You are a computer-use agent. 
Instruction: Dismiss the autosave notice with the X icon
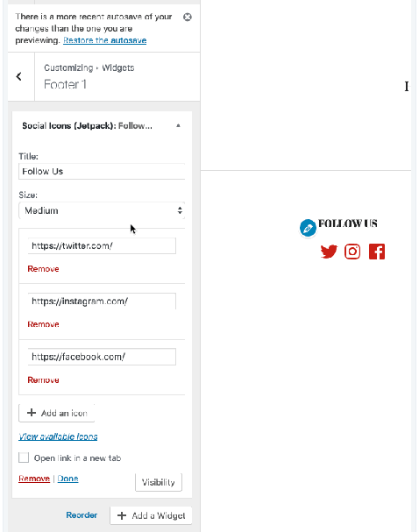[188, 17]
